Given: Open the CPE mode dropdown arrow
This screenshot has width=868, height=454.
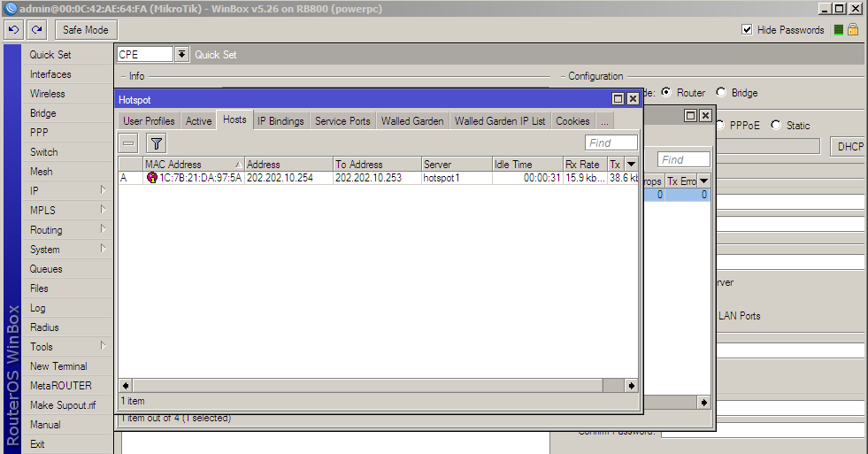Looking at the screenshot, I should (x=181, y=54).
